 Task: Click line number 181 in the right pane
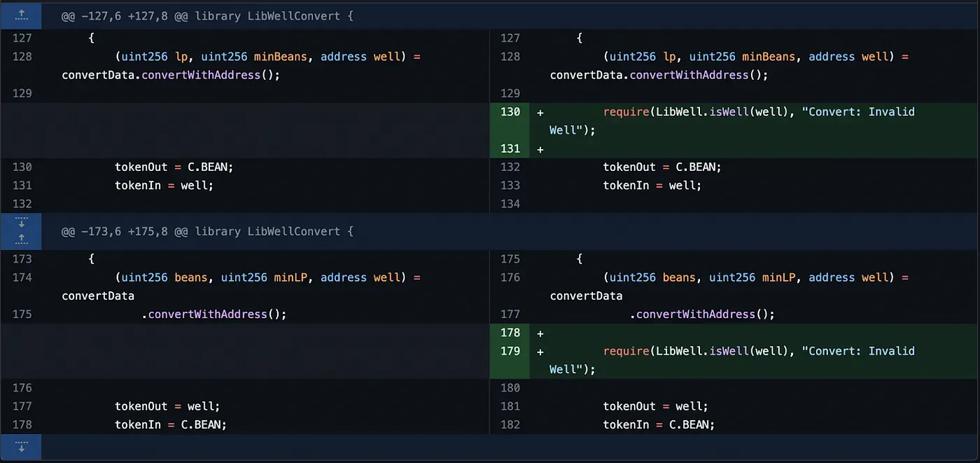[x=510, y=406]
